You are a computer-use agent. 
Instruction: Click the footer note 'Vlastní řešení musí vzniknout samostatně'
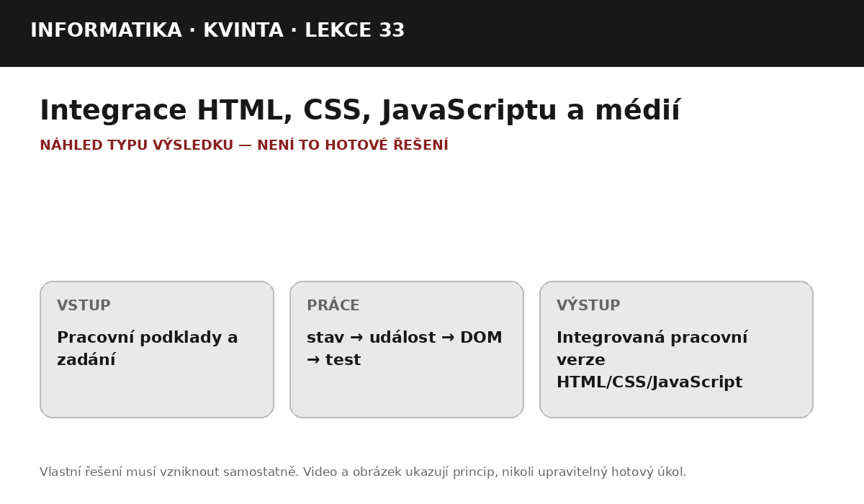[169, 472]
